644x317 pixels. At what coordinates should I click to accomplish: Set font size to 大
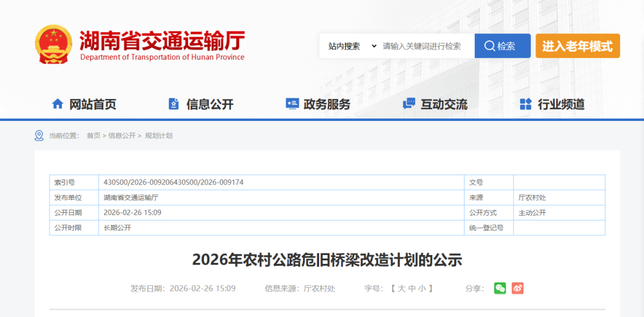click(402, 288)
